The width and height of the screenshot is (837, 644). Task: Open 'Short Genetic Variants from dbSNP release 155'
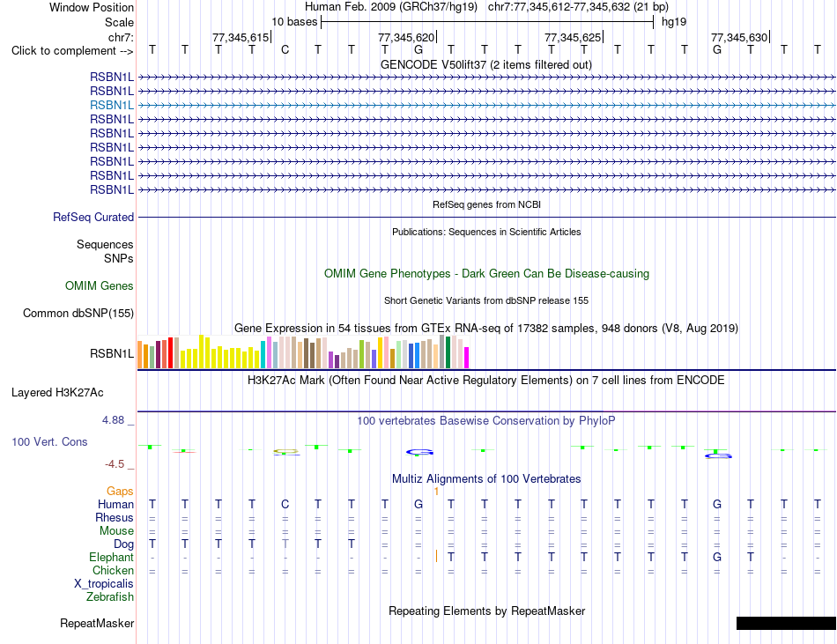486,300
